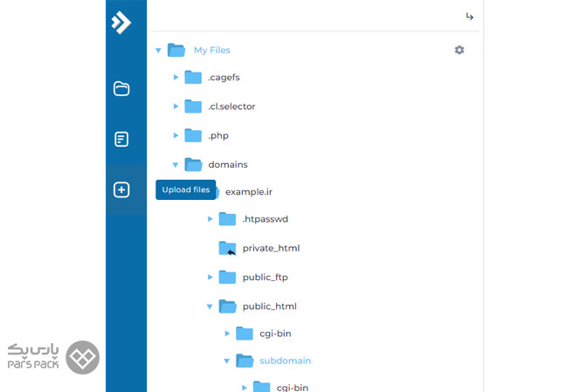This screenshot has height=392, width=566.
Task: Select the public_html folder name
Action: [x=269, y=306]
